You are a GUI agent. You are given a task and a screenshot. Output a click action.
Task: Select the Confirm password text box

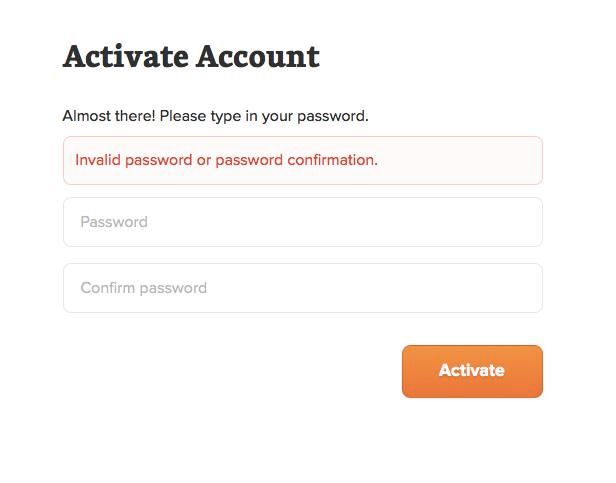click(x=302, y=288)
